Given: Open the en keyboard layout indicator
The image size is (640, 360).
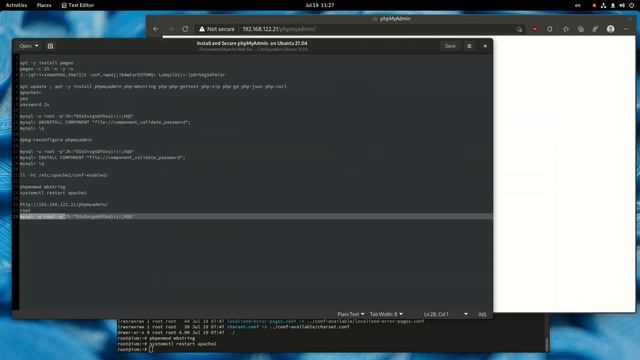Looking at the screenshot, I should [578, 5].
